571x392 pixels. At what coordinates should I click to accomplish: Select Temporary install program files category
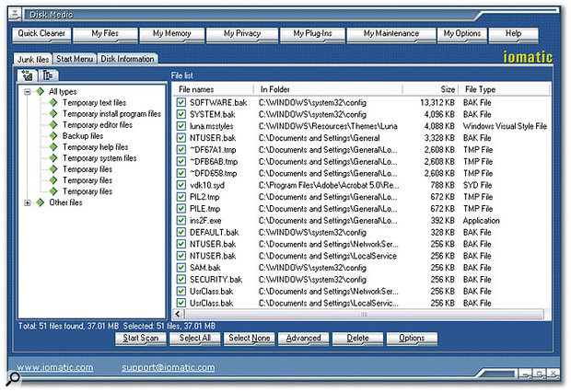coord(111,113)
